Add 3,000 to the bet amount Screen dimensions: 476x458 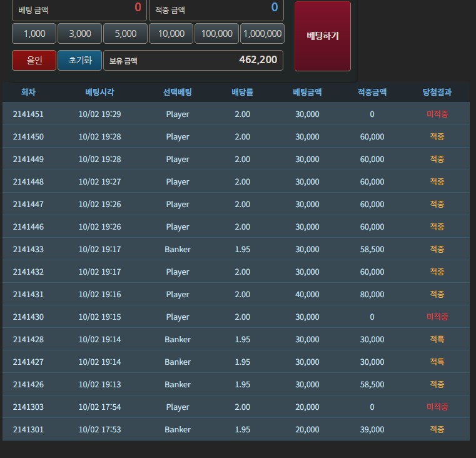coord(80,33)
